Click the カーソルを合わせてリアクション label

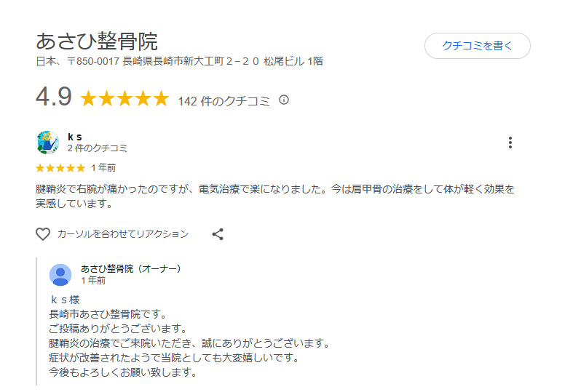123,234
